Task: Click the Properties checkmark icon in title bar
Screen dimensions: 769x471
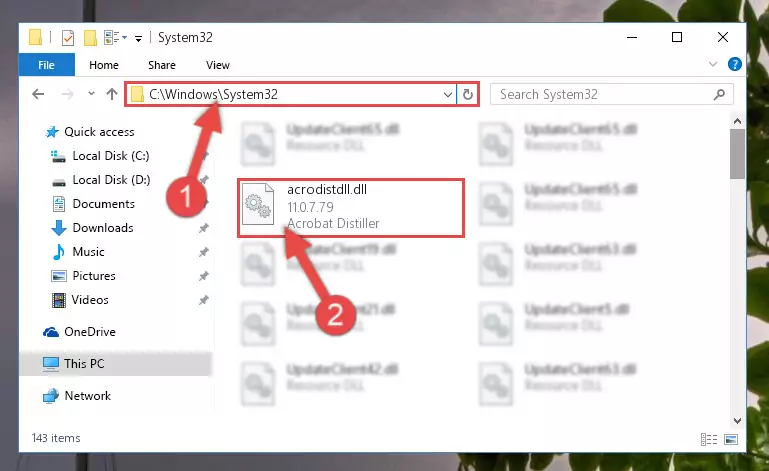Action: pos(68,38)
